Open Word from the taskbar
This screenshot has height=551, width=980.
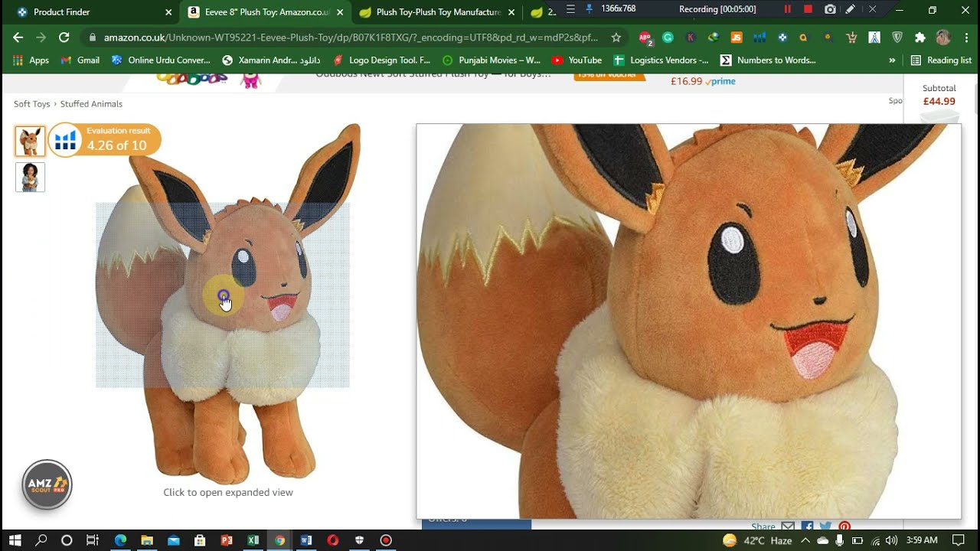(x=306, y=540)
